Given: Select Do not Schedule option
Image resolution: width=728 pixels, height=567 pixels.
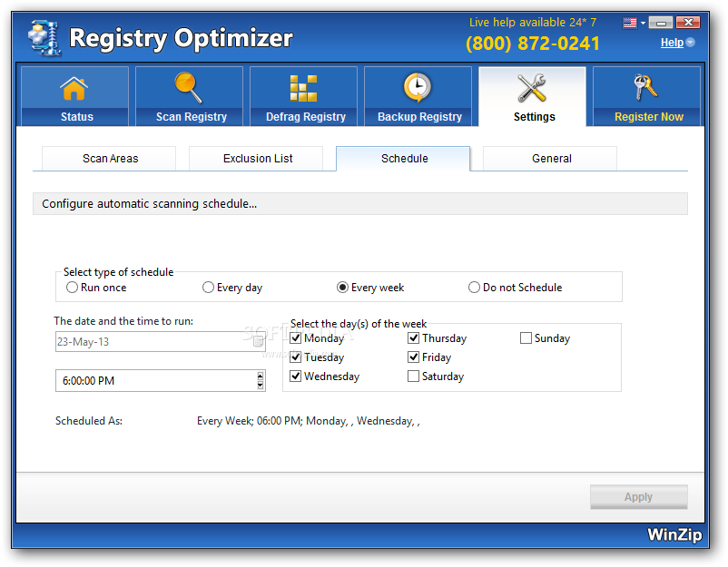Looking at the screenshot, I should pyautogui.click(x=474, y=288).
